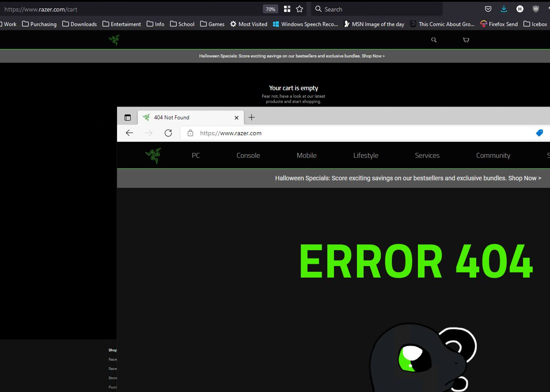The width and height of the screenshot is (550, 392).
Task: Open the Icebox bookmarks folder
Action: click(535, 24)
